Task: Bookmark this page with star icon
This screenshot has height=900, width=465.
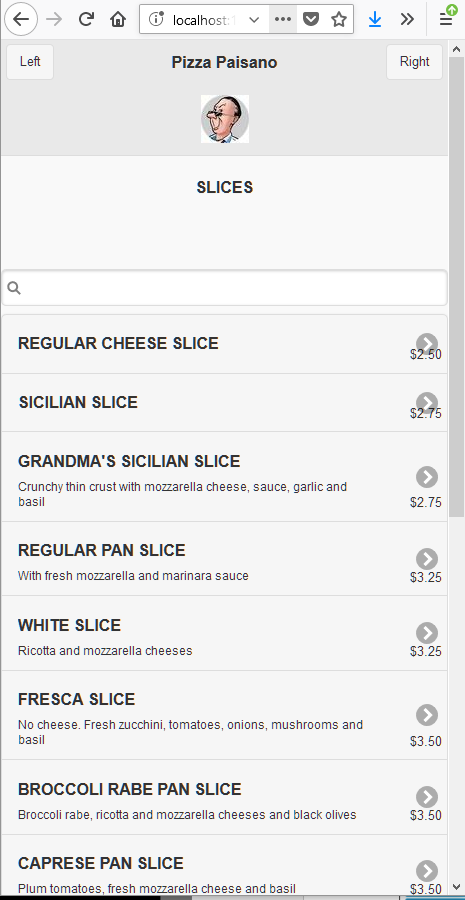Action: pos(339,20)
